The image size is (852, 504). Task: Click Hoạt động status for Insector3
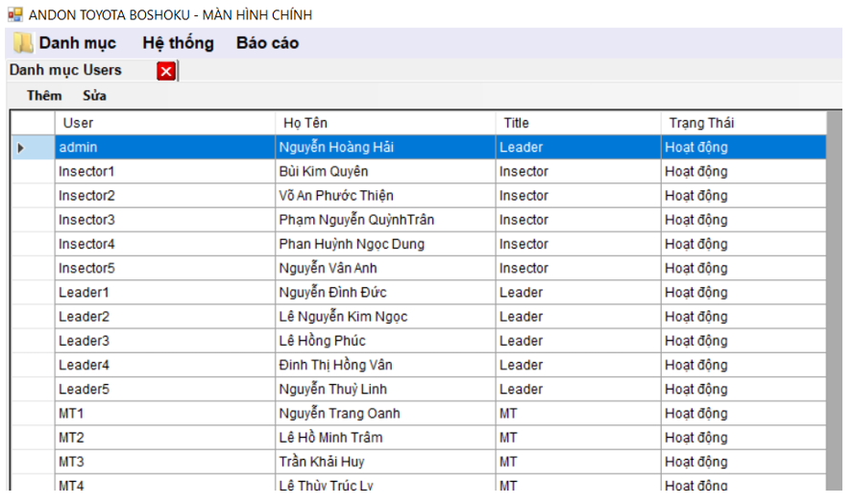point(696,220)
